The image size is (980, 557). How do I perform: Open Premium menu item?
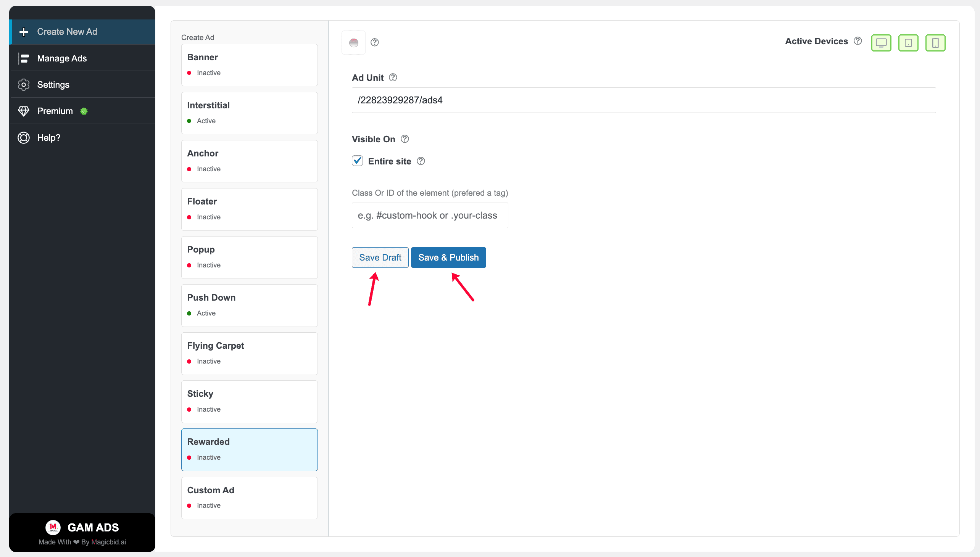point(82,111)
